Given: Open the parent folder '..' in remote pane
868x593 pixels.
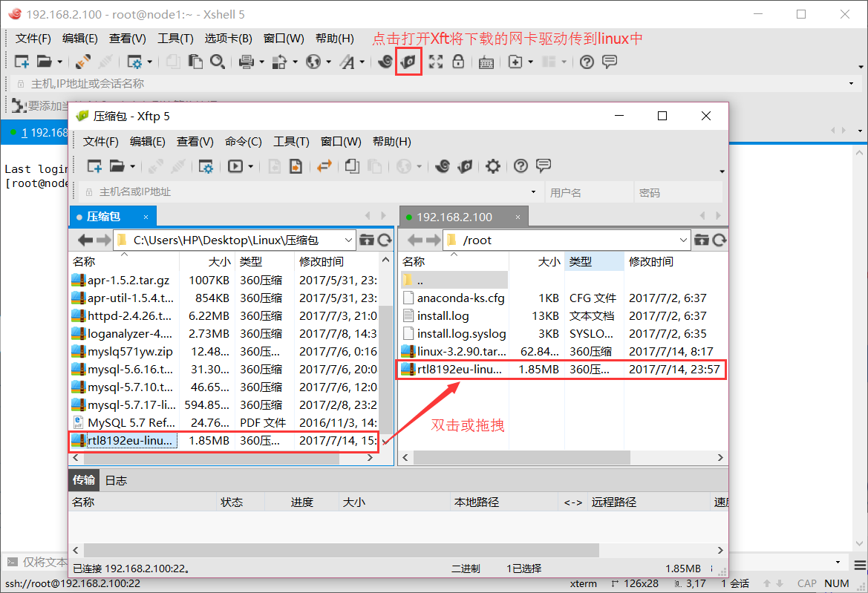Looking at the screenshot, I should (454, 281).
